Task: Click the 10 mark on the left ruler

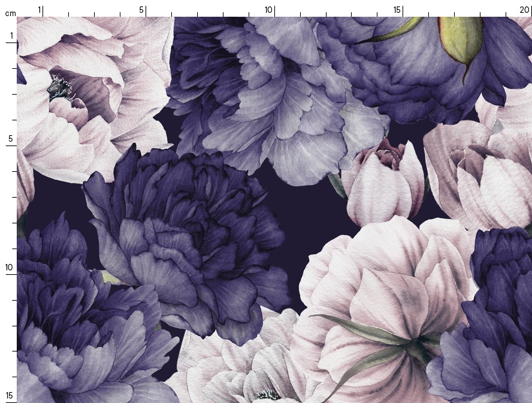Action: pos(10,267)
